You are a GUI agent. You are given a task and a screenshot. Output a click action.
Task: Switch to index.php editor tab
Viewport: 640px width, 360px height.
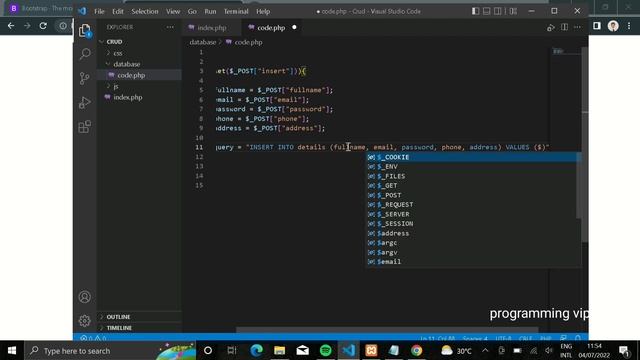click(x=212, y=28)
